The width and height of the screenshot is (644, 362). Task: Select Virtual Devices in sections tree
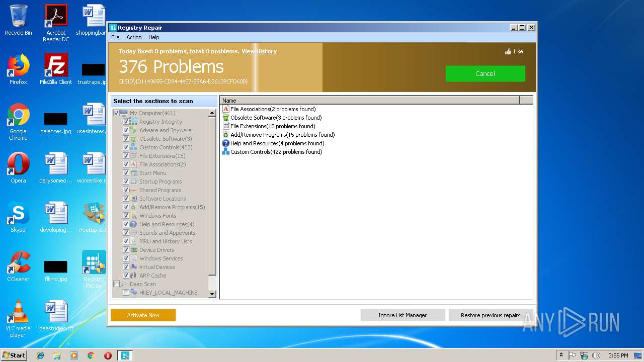coord(157,267)
